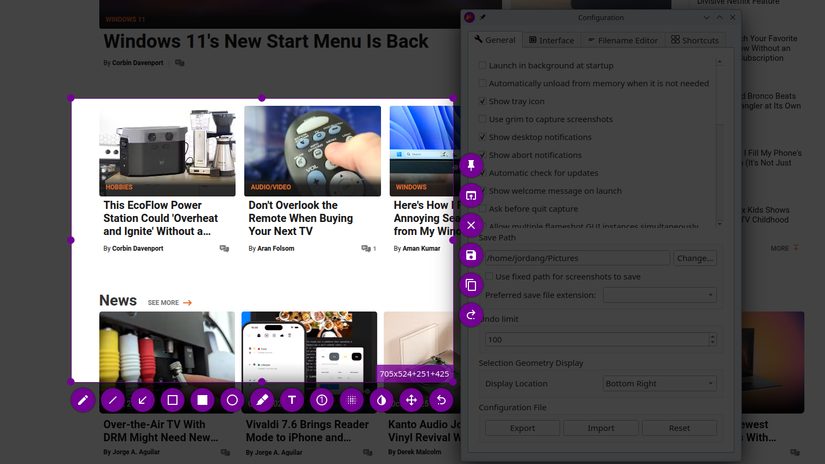Screen dimensions: 825x464
Task: Pin screenshot to desktop
Action: [471, 166]
